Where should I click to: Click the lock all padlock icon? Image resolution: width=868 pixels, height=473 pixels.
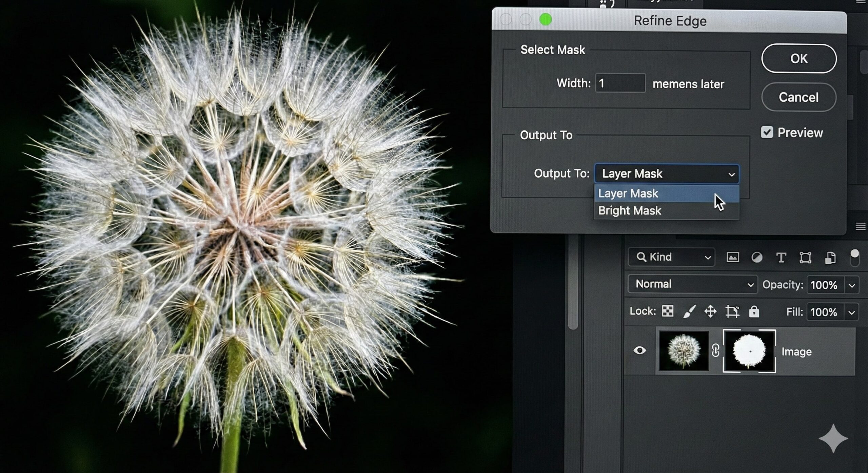tap(754, 311)
